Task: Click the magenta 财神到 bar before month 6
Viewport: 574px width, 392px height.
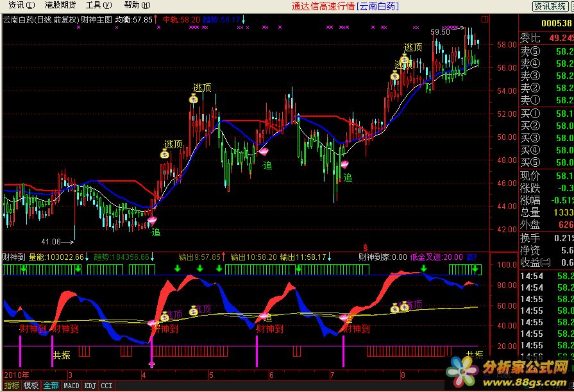Action: 257,350
